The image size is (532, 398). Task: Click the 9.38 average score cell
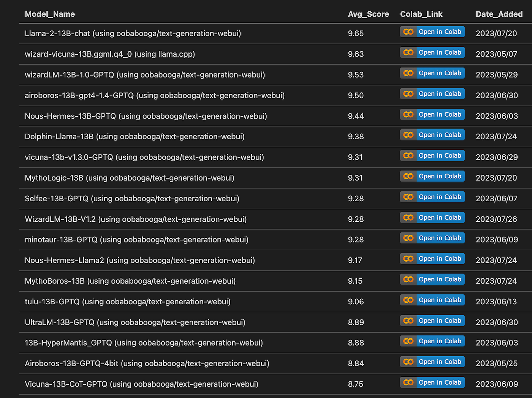356,136
